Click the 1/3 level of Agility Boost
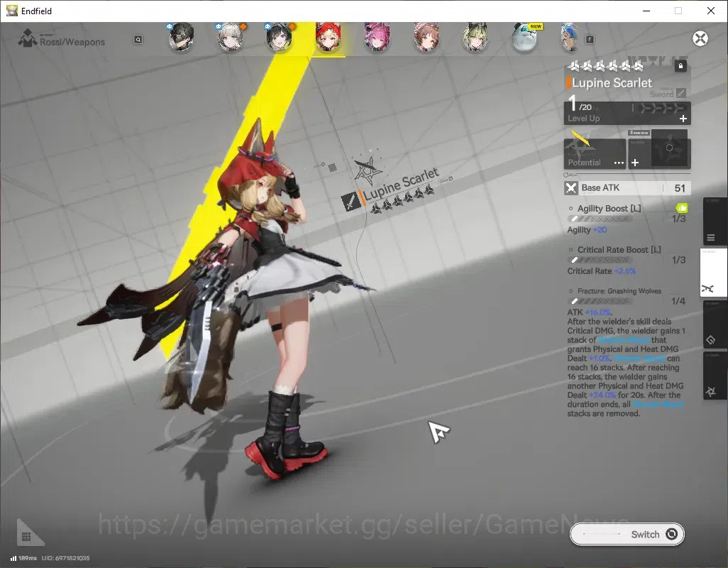The width and height of the screenshot is (728, 568). click(x=679, y=218)
